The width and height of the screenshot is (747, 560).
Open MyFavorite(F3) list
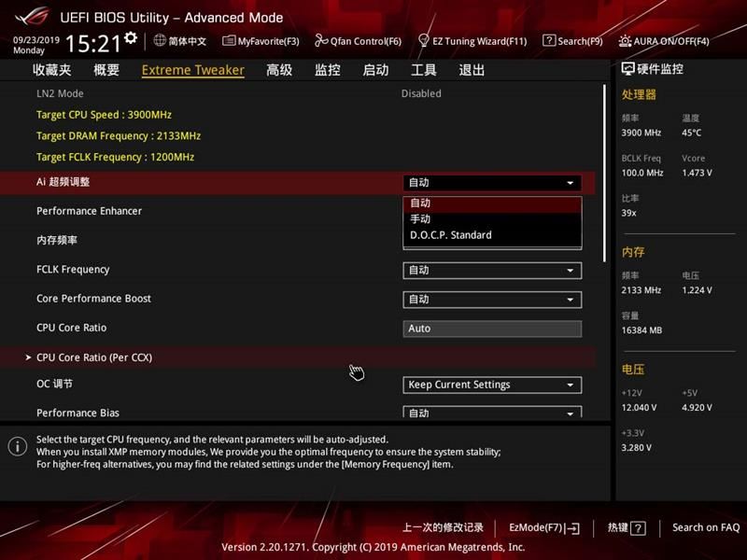click(261, 41)
